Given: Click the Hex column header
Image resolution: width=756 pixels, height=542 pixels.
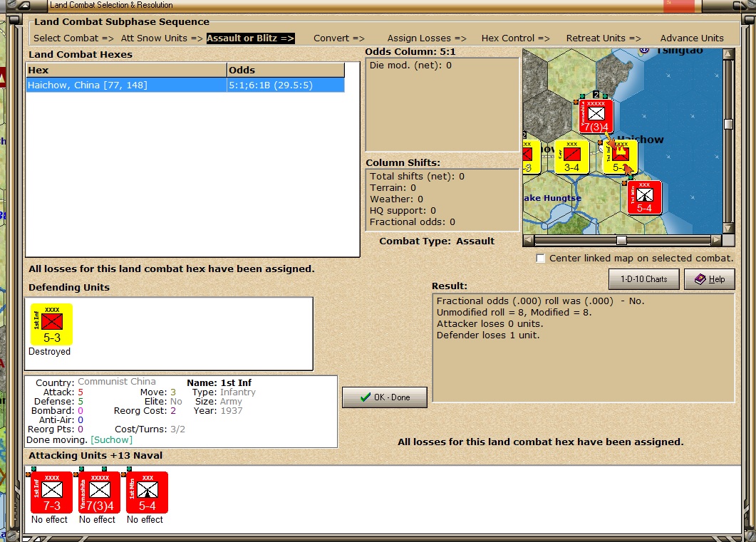Looking at the screenshot, I should point(126,71).
